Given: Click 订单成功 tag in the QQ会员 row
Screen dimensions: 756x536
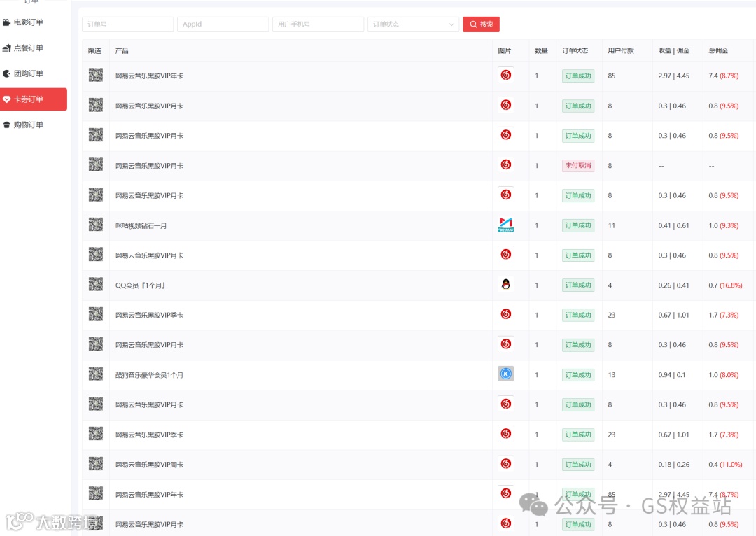Looking at the screenshot, I should 578,285.
